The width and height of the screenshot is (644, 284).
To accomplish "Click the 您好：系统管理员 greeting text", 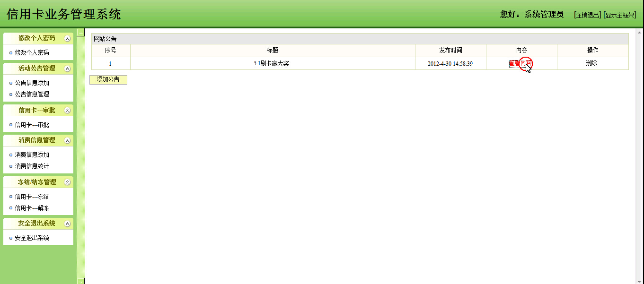I will (x=532, y=15).
